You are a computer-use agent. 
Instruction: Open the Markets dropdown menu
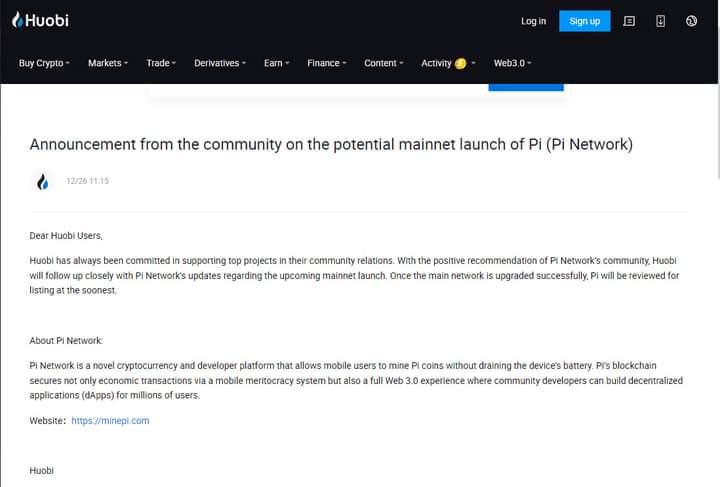(108, 63)
